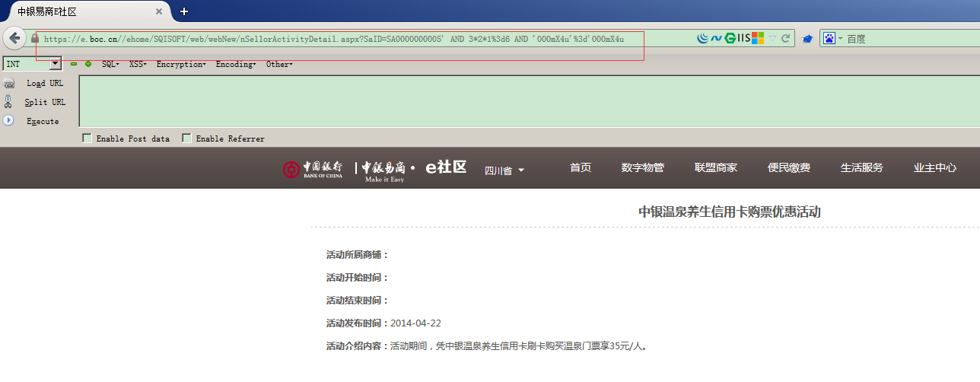980x382 pixels.
Task: Click the blue wave .NET icon
Action: tap(716, 38)
